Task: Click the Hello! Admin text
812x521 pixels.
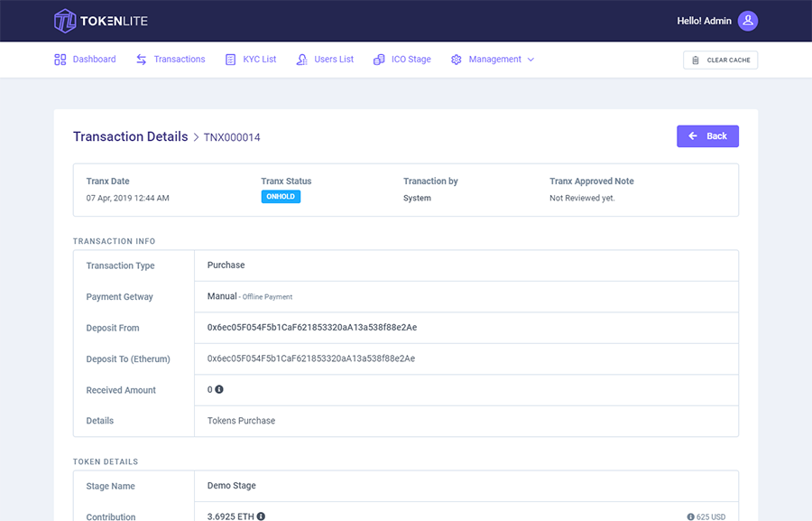Action: [704, 20]
